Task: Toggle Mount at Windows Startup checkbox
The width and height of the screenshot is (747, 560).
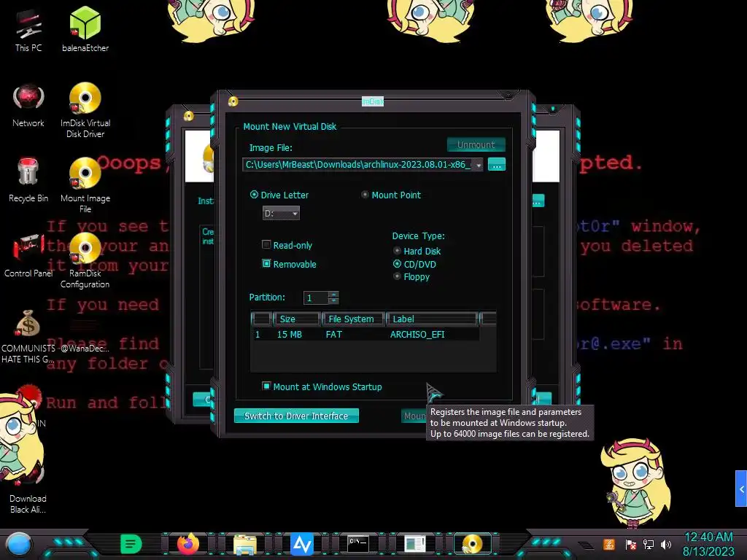Action: tap(266, 386)
